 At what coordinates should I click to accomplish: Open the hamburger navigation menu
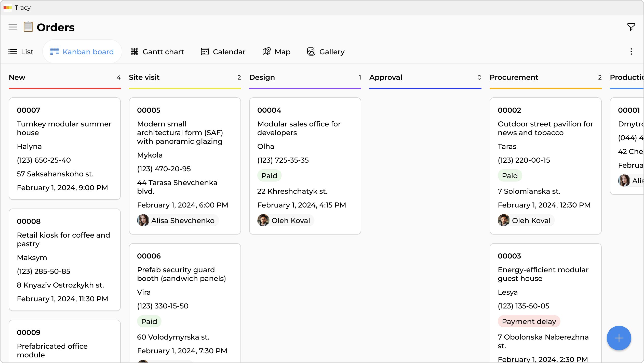[13, 27]
